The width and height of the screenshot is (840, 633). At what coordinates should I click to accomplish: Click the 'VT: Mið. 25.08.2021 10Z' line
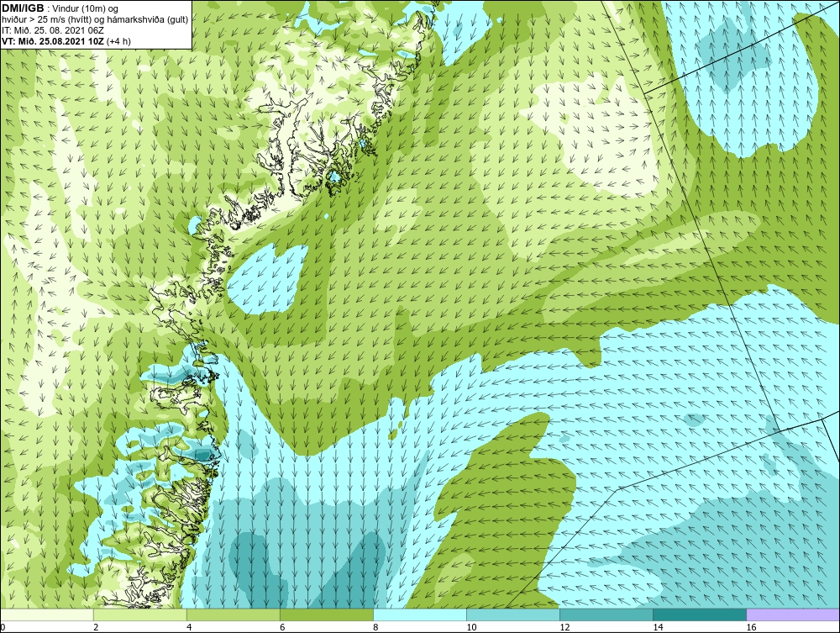pos(66,40)
